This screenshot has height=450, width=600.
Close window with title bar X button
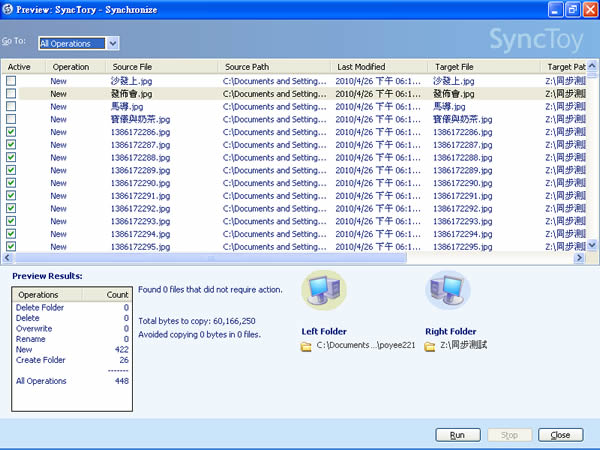590,10
